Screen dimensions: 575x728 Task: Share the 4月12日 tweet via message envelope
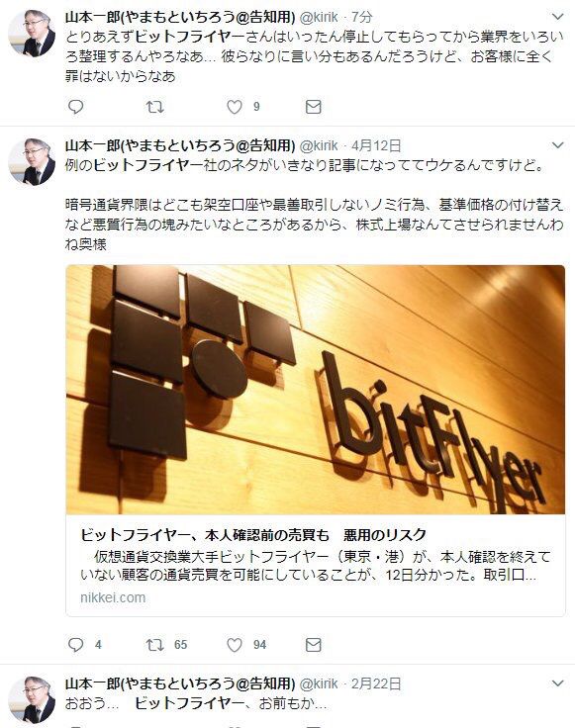314,645
